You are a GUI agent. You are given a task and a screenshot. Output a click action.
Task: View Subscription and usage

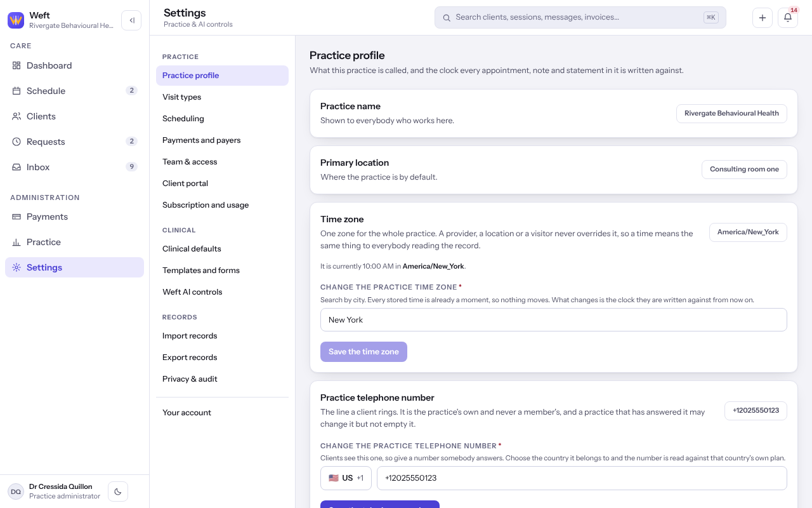pos(222,205)
